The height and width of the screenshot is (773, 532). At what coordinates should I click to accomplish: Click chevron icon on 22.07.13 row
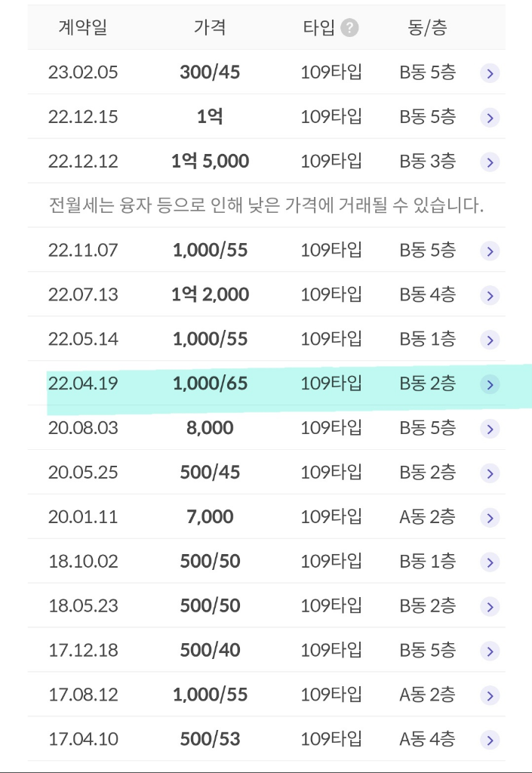(x=490, y=296)
